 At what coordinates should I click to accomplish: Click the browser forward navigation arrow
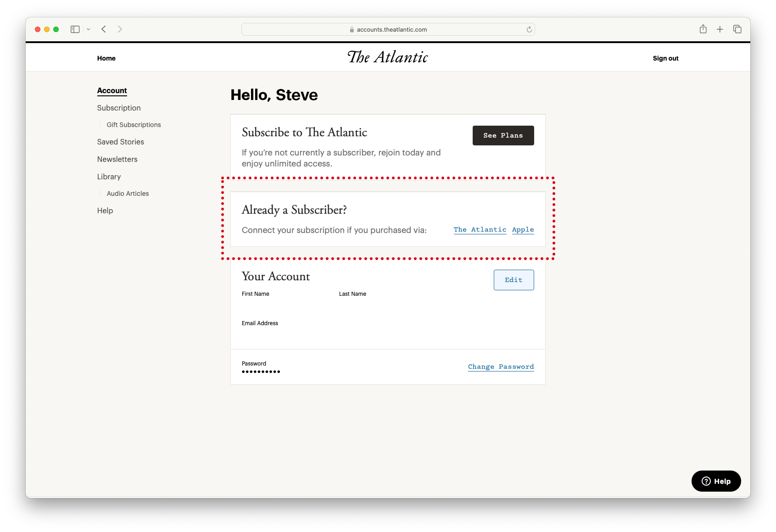click(120, 29)
